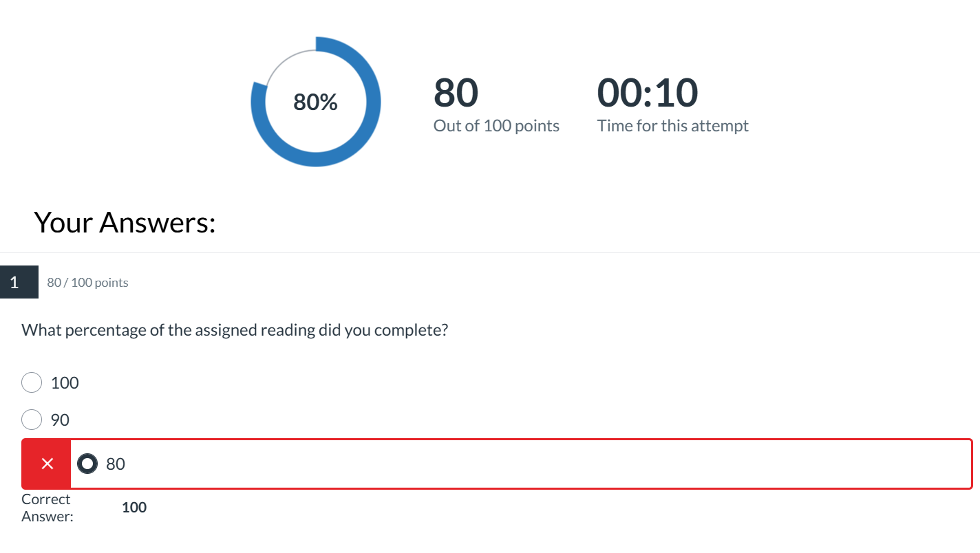Click the "80 / 100 points" question score
Screen dimensions: 980x553
(x=87, y=283)
